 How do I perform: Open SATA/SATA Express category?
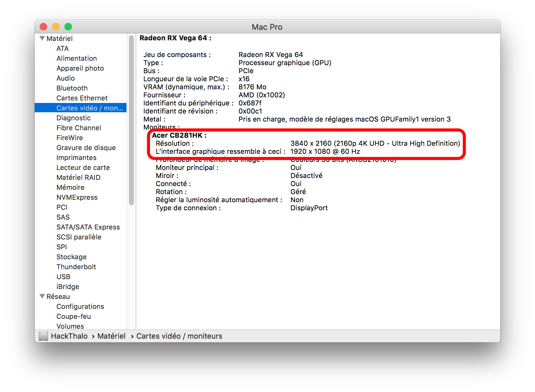[88, 227]
